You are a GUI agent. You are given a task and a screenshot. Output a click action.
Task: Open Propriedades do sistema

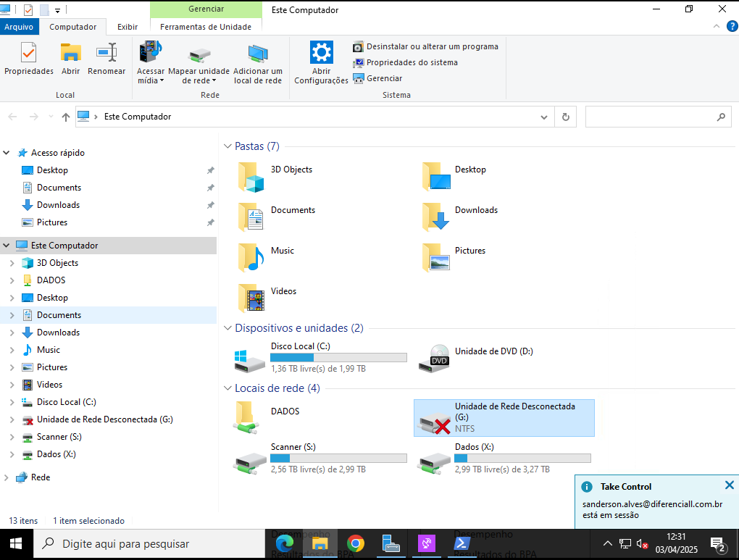(405, 62)
